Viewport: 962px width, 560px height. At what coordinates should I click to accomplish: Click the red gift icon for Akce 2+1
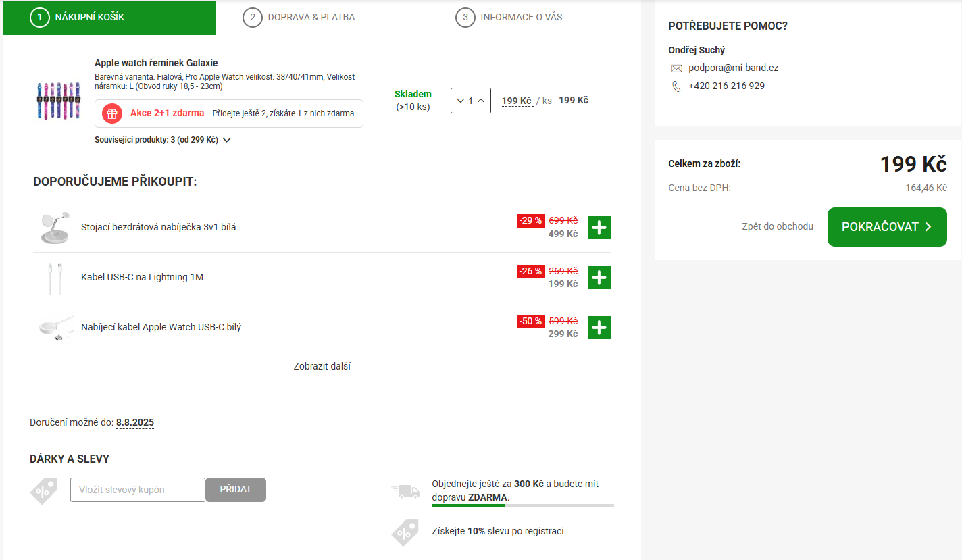tap(112, 113)
